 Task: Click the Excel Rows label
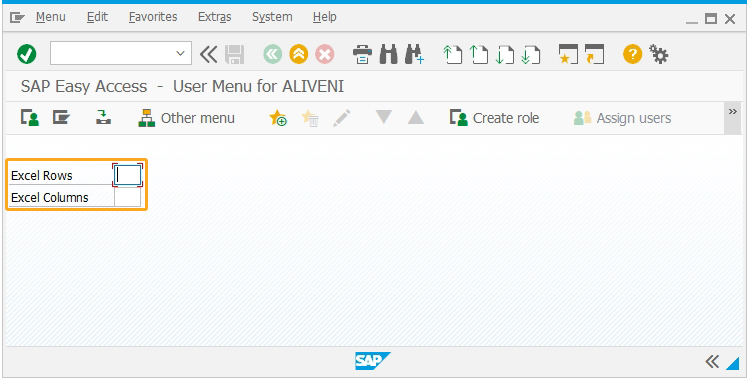[x=42, y=176]
